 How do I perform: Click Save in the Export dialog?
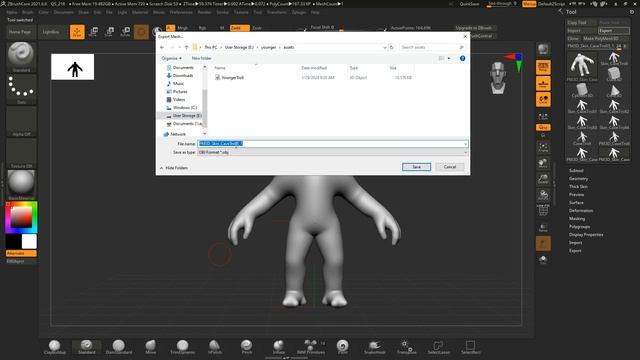(416, 167)
